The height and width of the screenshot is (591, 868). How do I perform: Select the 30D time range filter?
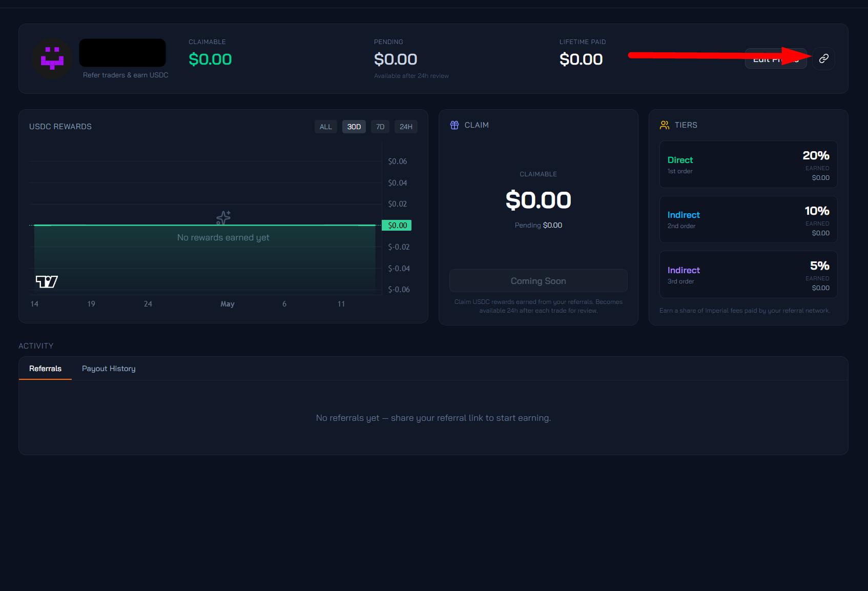point(354,127)
